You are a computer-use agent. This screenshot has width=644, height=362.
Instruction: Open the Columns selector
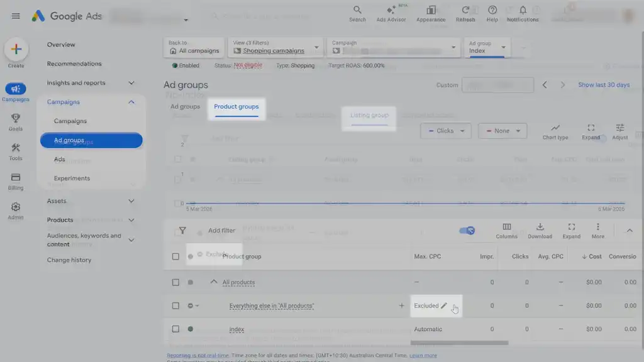click(x=506, y=231)
